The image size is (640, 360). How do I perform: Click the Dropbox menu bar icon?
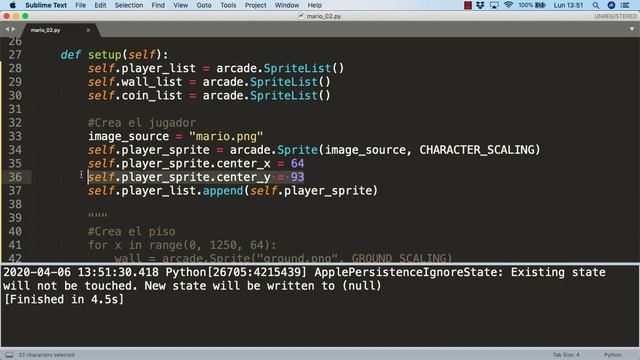(x=480, y=5)
